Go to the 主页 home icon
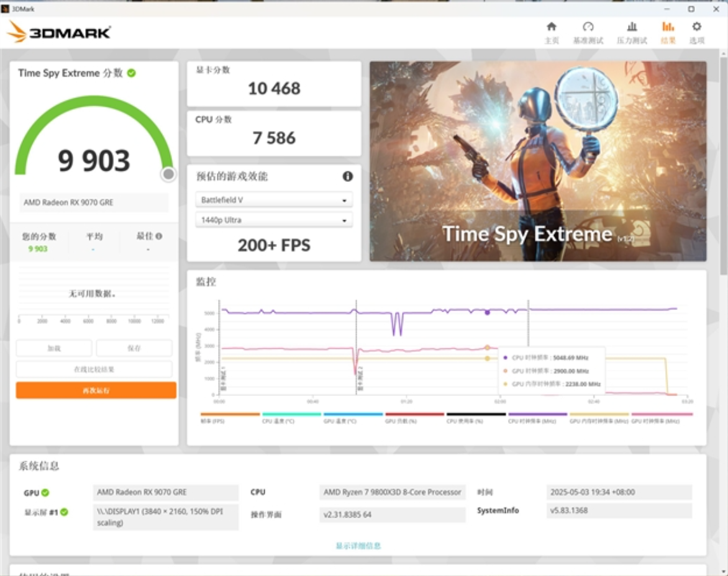The image size is (728, 576). (x=551, y=27)
